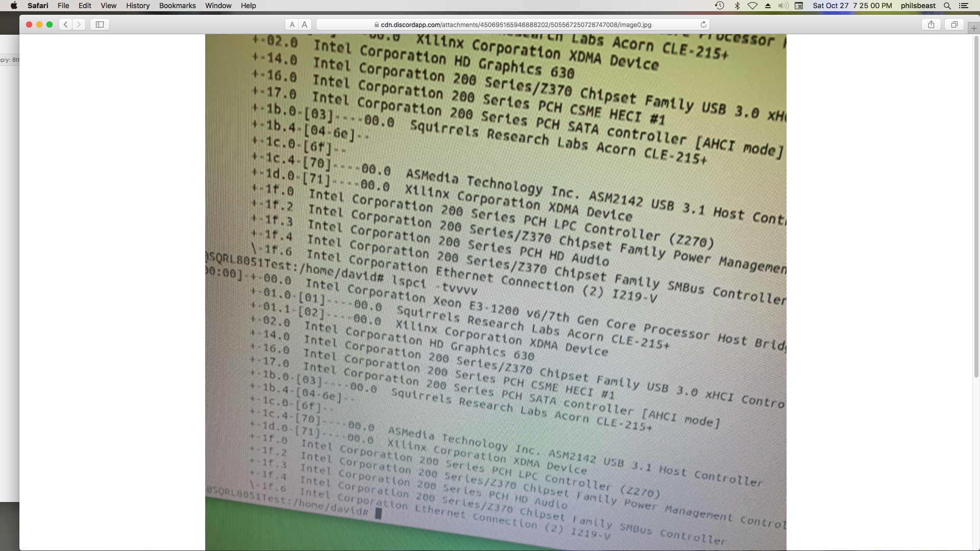Viewport: 980px width, 551px height.
Task: Open the History menu
Action: click(x=138, y=6)
